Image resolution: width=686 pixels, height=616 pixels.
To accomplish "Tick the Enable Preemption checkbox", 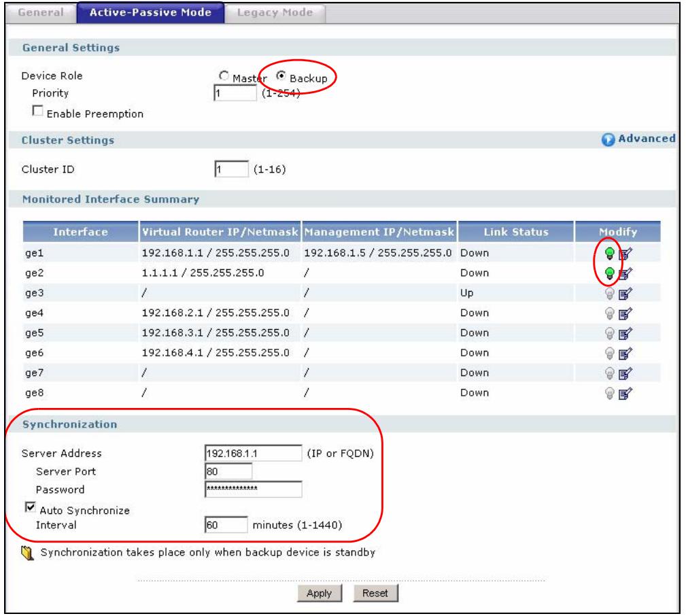I will [x=38, y=111].
